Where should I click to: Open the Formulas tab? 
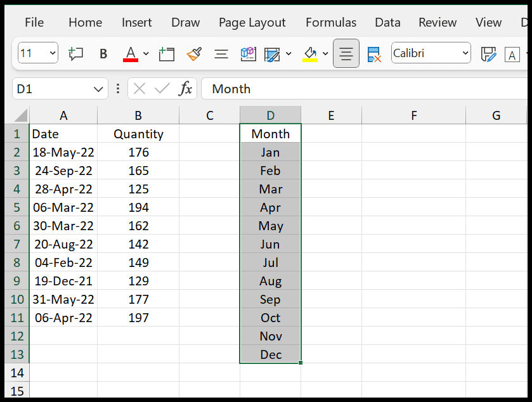[x=331, y=22]
